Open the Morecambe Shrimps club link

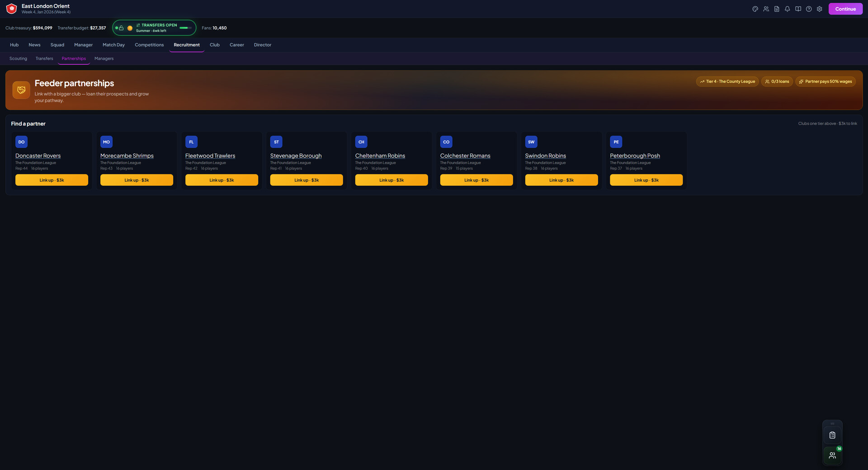127,155
